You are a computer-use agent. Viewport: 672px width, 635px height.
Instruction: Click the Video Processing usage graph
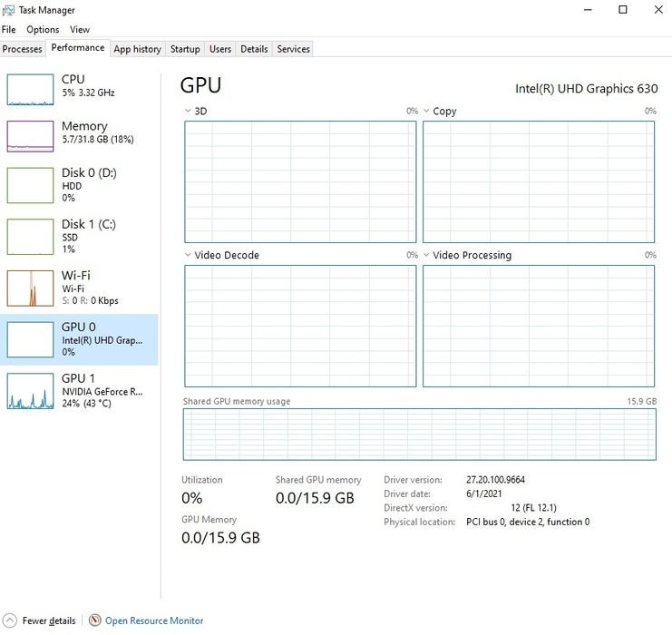[539, 326]
